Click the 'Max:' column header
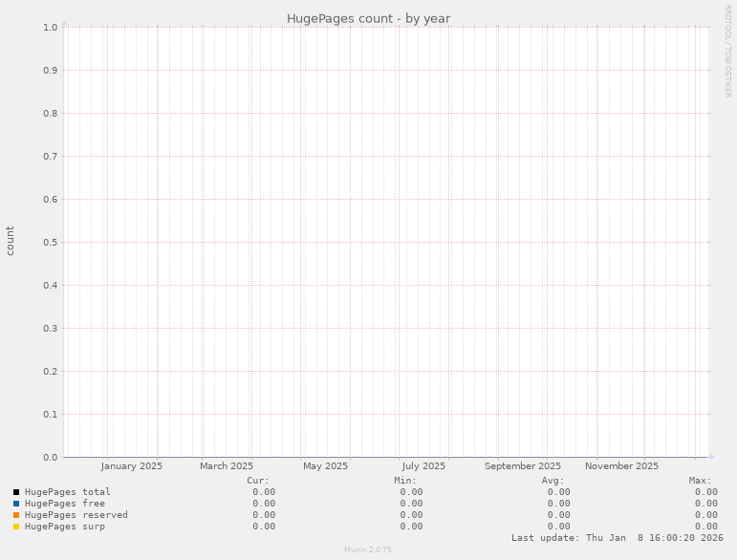The width and height of the screenshot is (737, 560). [x=701, y=481]
